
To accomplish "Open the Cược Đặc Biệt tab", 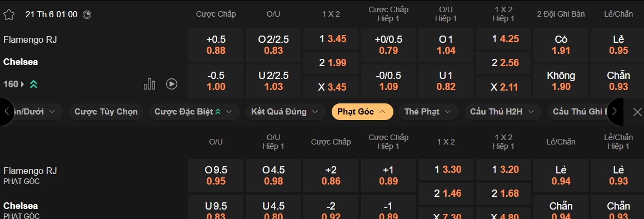I will pos(194,112).
